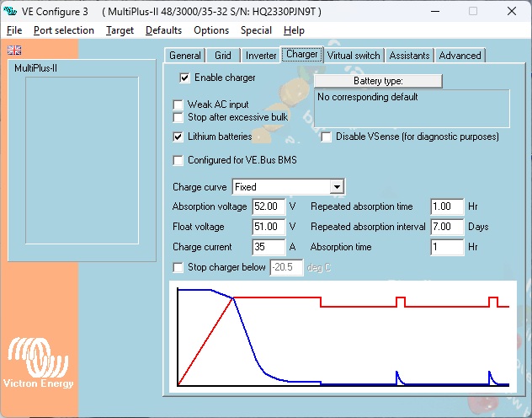Click the Absorption time field
This screenshot has height=418, width=532.
point(447,247)
